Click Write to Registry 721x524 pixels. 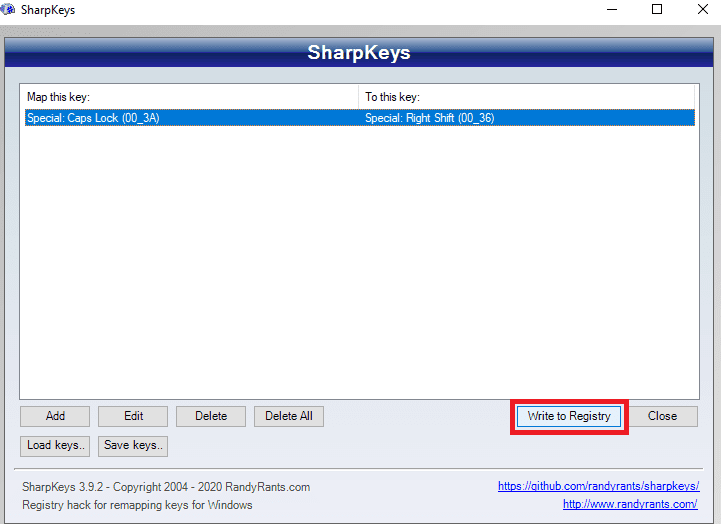tap(569, 416)
